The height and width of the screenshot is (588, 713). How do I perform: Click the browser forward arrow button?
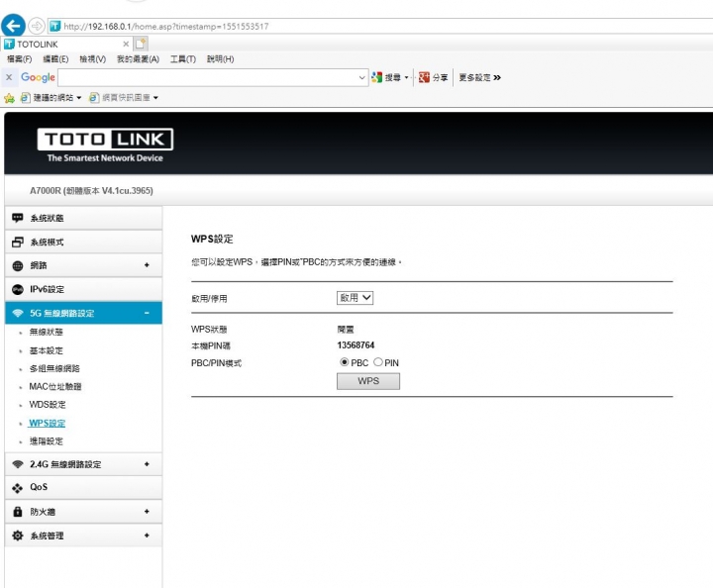37,26
